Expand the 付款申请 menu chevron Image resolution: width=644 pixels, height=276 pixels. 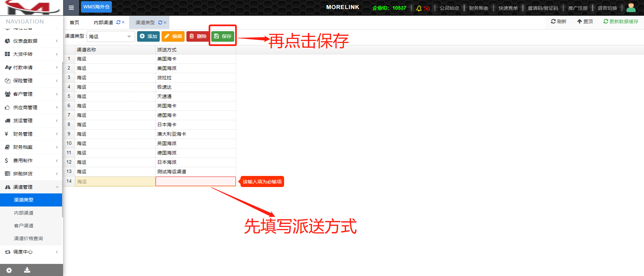coord(57,67)
